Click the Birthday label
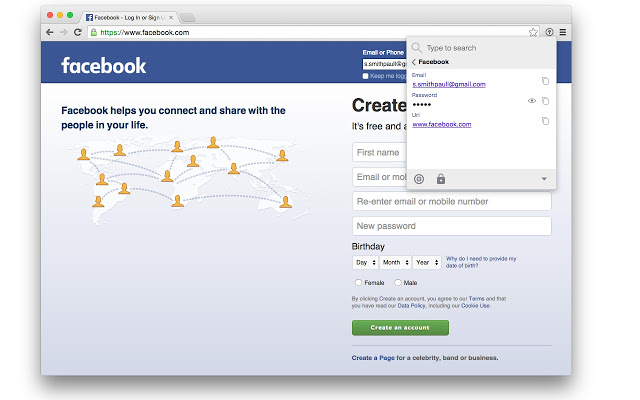Image resolution: width=640 pixels, height=400 pixels. (x=368, y=247)
